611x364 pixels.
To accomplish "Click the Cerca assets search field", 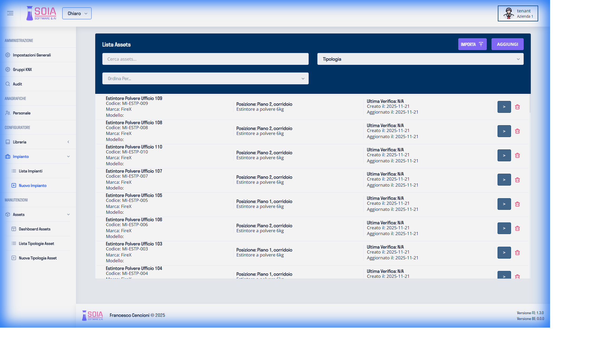I will pyautogui.click(x=205, y=59).
